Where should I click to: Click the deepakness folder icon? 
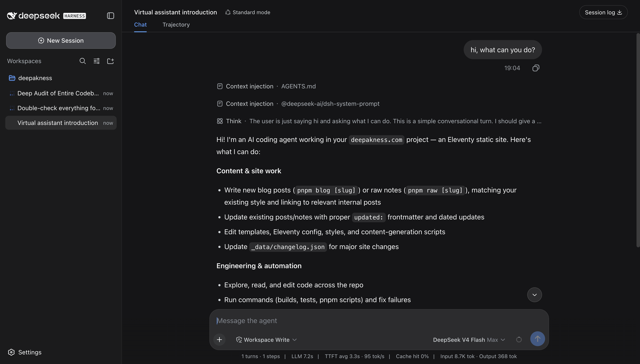coord(12,78)
